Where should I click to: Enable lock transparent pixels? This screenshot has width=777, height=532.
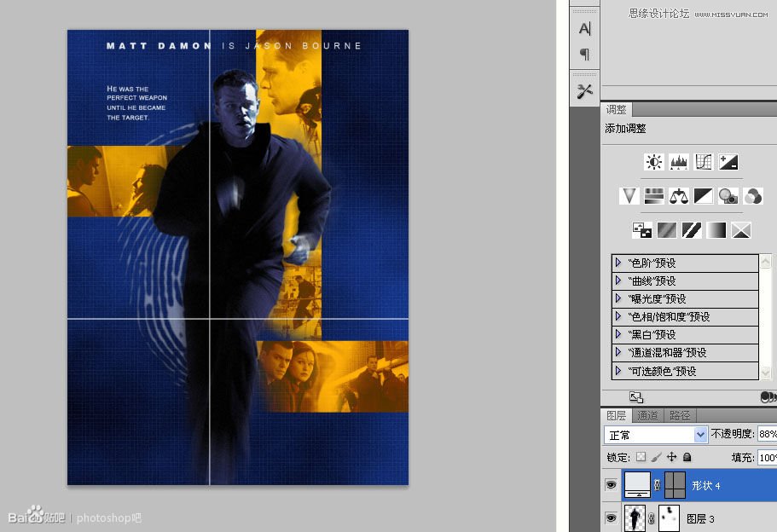tap(640, 456)
